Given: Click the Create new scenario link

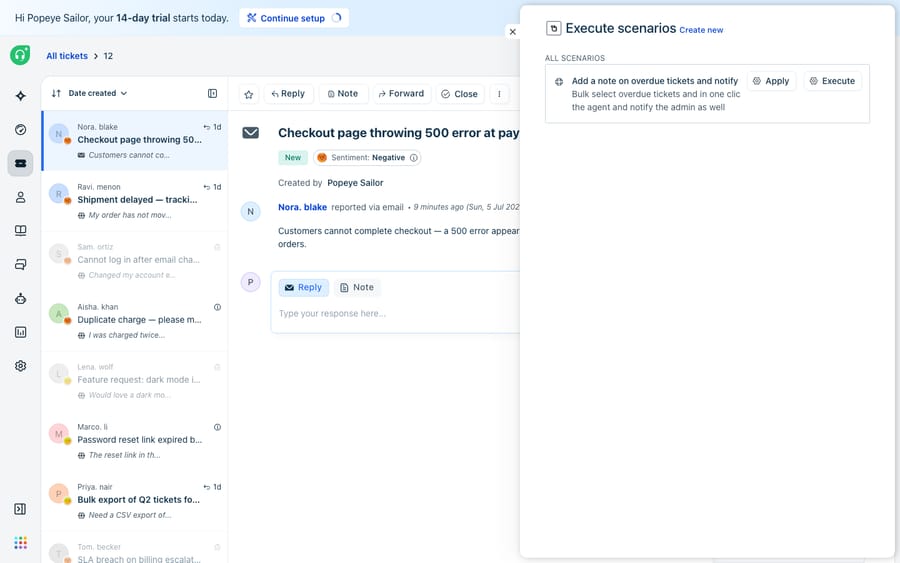Looking at the screenshot, I should tap(701, 30).
